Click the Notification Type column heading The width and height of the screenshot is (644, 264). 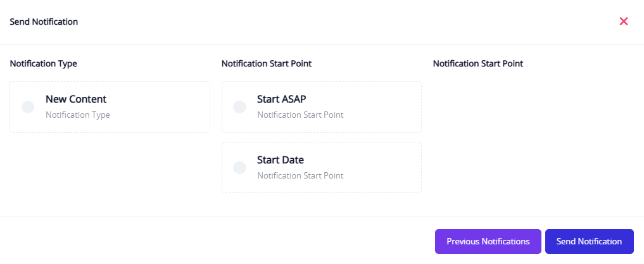tap(44, 63)
